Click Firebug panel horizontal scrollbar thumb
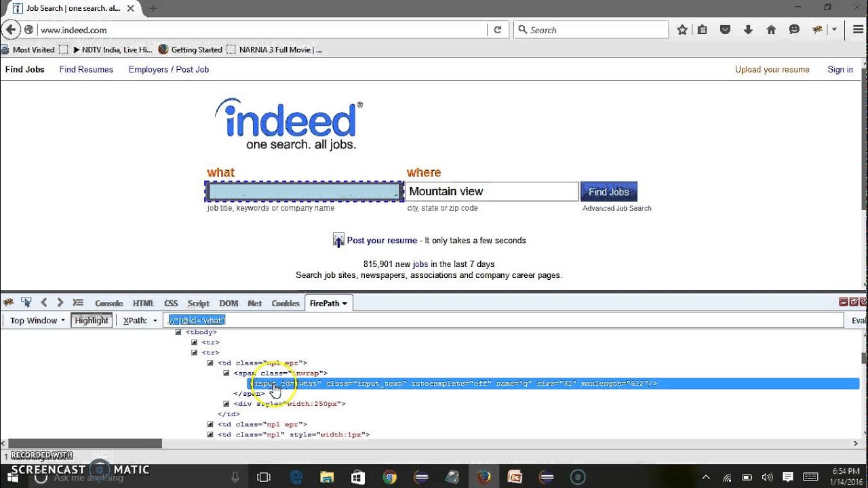Image resolution: width=868 pixels, height=488 pixels. coord(85,444)
